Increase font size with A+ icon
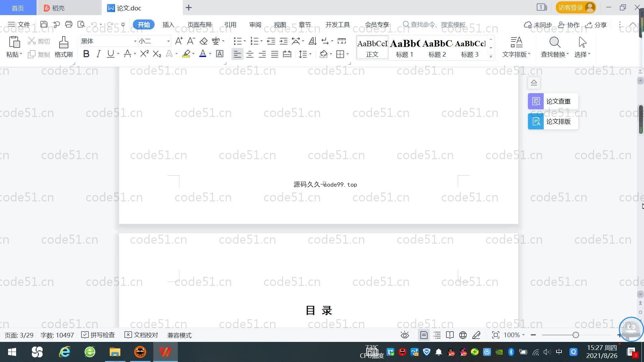The height and width of the screenshot is (362, 644). point(179,41)
